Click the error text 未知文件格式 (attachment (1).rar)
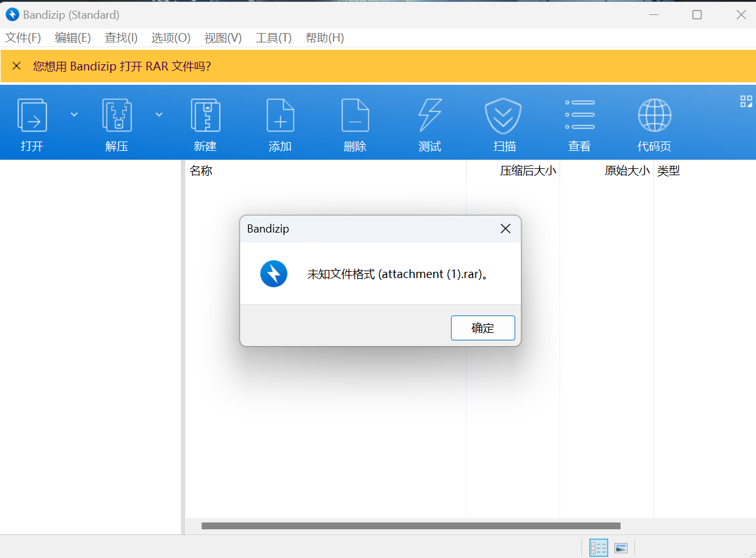 click(397, 274)
